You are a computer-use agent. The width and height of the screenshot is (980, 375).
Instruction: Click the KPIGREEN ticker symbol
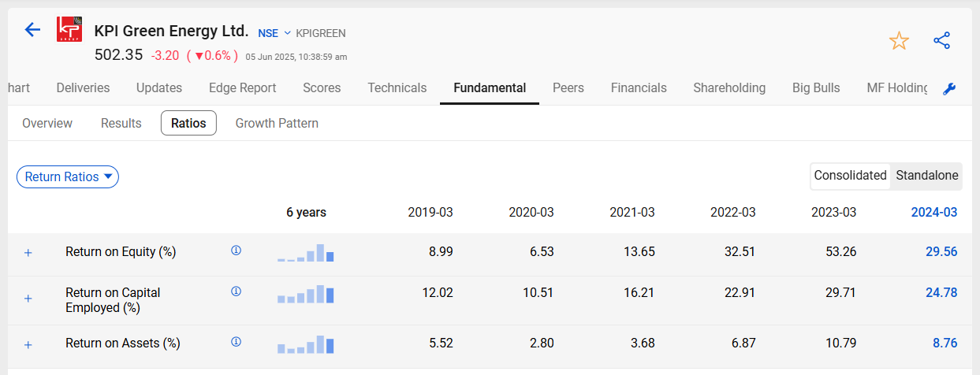pyautogui.click(x=321, y=33)
